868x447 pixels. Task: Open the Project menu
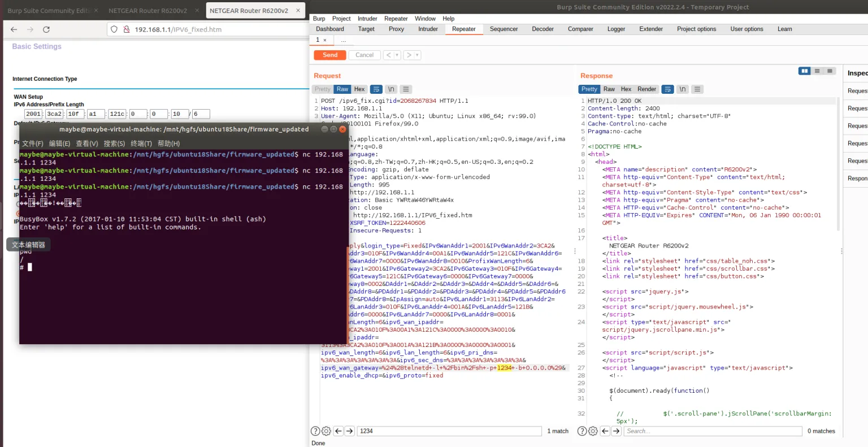[x=341, y=19]
